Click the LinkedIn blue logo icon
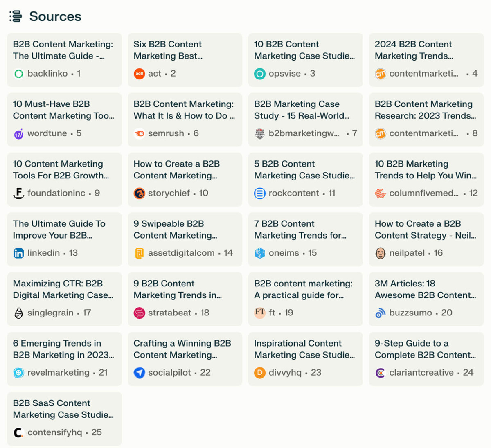Image resolution: width=491 pixels, height=448 pixels. click(x=19, y=253)
